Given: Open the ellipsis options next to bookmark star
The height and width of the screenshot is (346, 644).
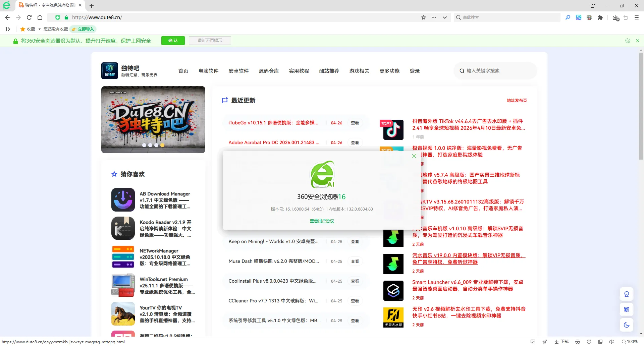Looking at the screenshot, I should click(x=434, y=17).
